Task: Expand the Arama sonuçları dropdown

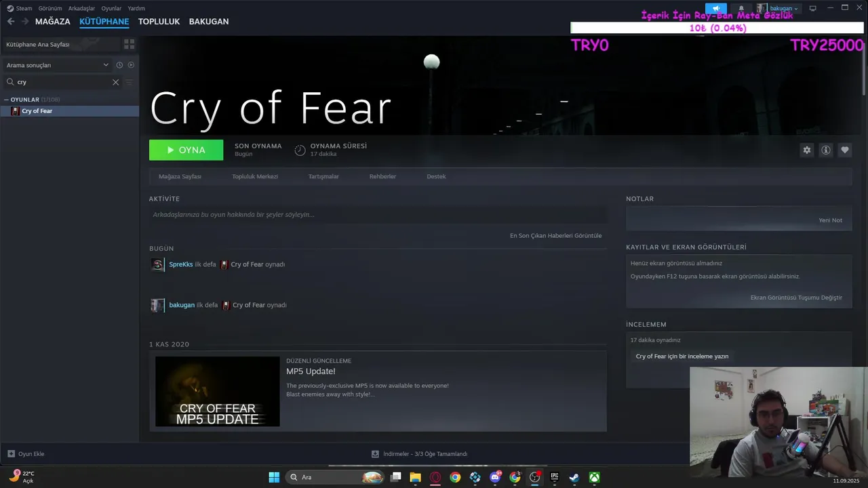Action: [x=58, y=65]
